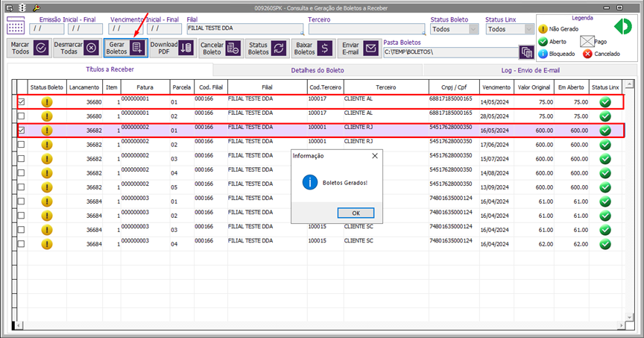Uncheck the checkbox for CLIENTE AL parcela 01
644x338 pixels.
coord(21,102)
